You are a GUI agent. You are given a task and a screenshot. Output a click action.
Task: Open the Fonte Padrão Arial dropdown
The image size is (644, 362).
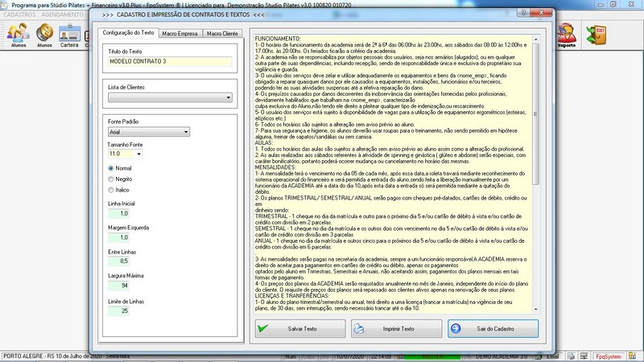coord(186,132)
